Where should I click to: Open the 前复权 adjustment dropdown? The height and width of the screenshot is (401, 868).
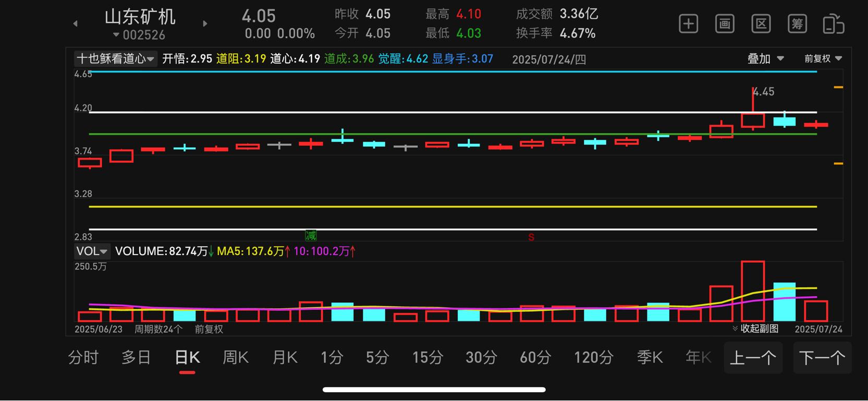click(823, 59)
